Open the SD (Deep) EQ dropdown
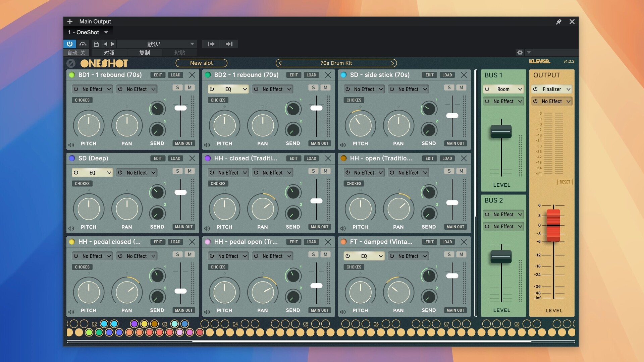644x362 pixels. [x=93, y=173]
